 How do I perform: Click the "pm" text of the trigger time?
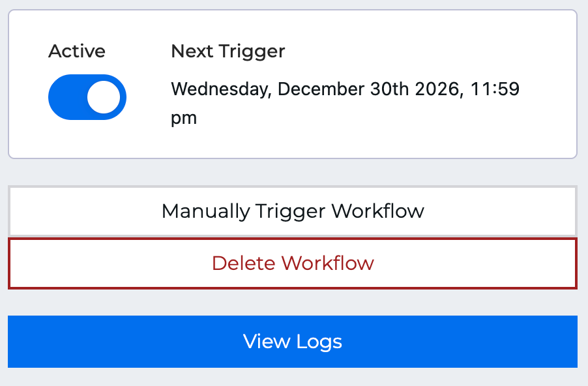184,119
